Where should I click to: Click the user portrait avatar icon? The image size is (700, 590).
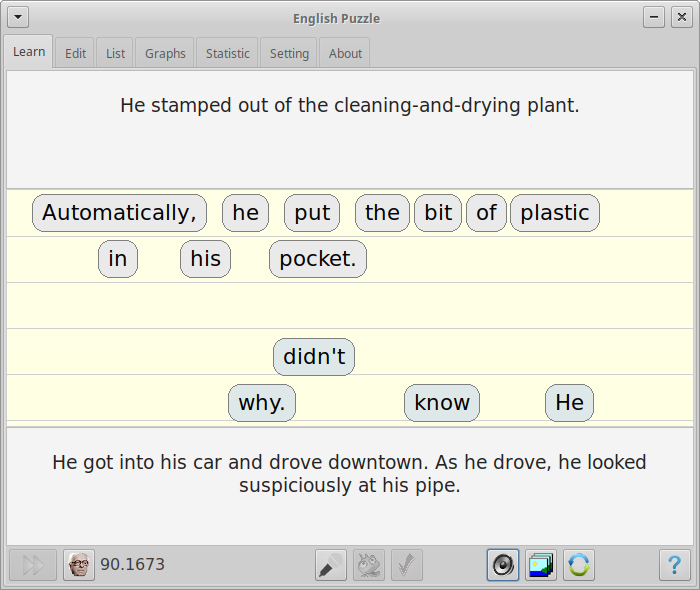click(79, 565)
